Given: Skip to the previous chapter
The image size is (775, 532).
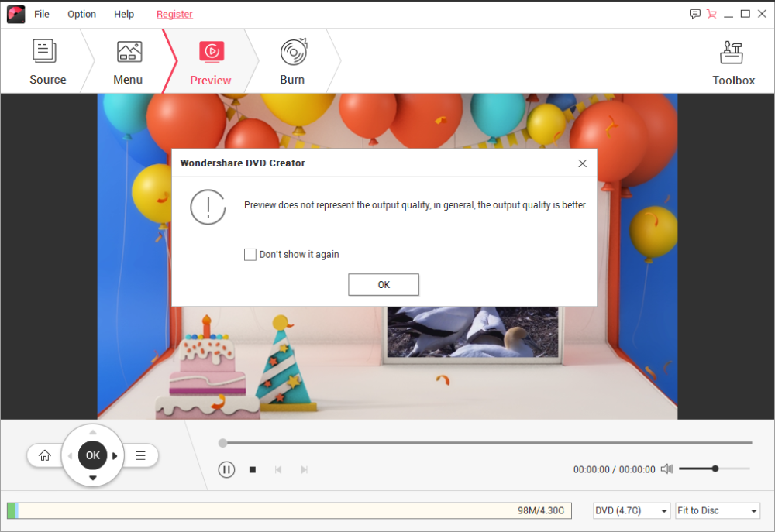Looking at the screenshot, I should pyautogui.click(x=278, y=470).
